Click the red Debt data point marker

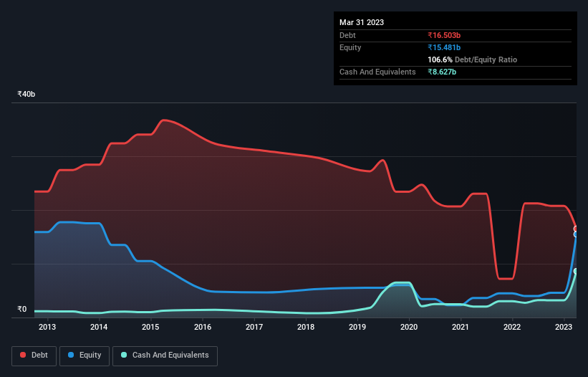tap(576, 229)
